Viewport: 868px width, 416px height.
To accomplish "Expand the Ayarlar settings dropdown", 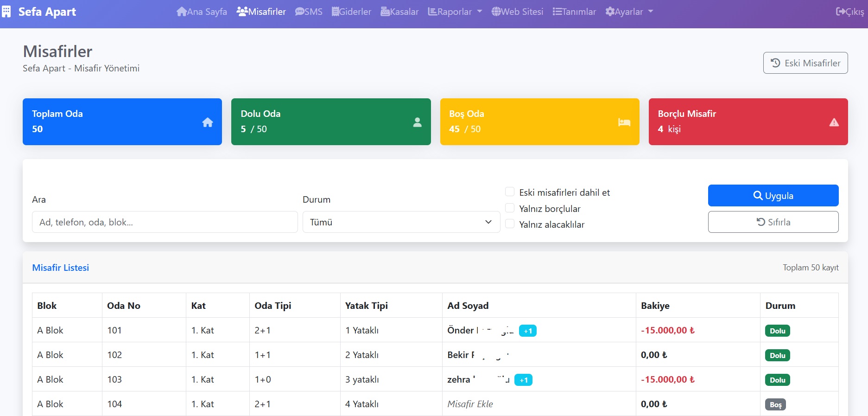I will click(x=629, y=12).
